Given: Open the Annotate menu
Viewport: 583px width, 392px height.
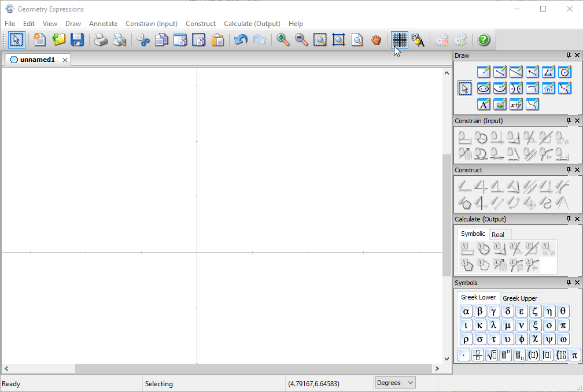Looking at the screenshot, I should pyautogui.click(x=103, y=23).
